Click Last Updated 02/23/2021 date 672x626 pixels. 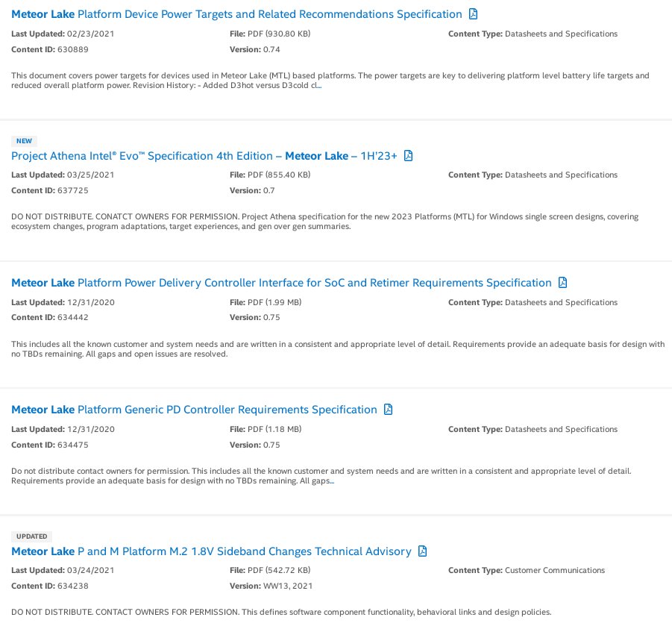coord(63,34)
